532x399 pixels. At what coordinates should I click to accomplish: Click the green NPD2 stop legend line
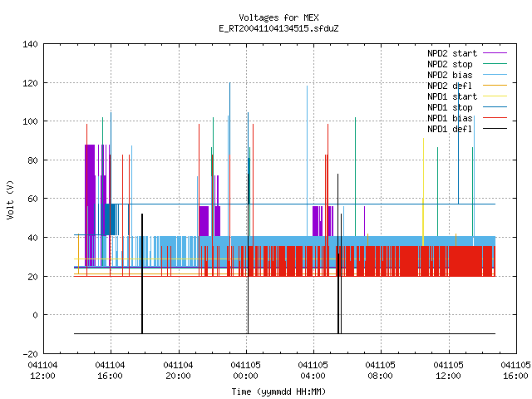[495, 64]
